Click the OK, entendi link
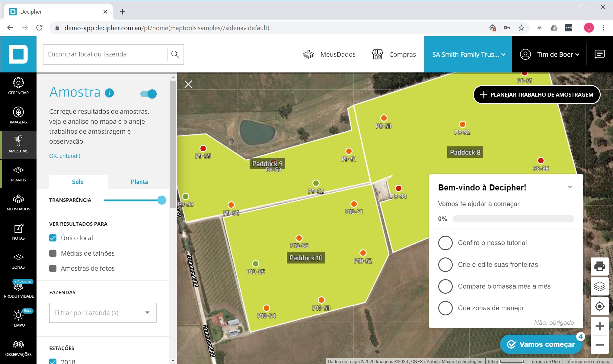 64,156
